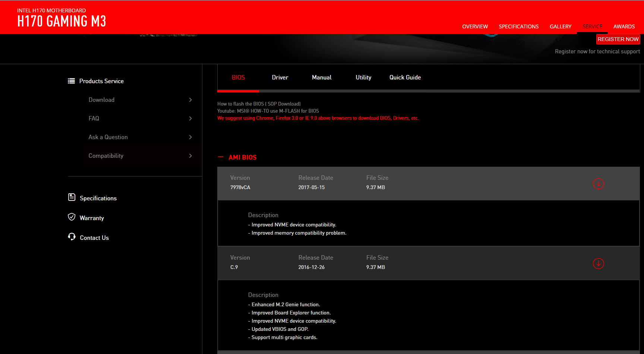Viewport: 644px width, 354px height.
Task: Open the Utility tab
Action: (x=363, y=78)
